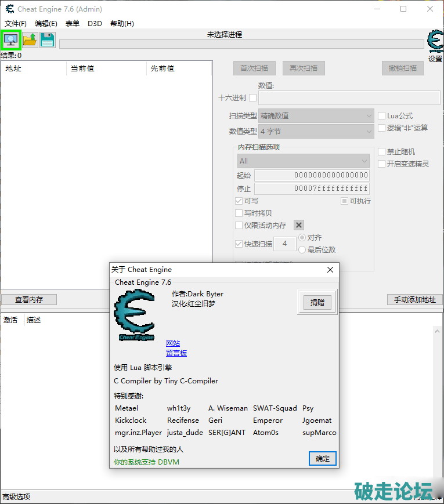Click the open file folder icon
The height and width of the screenshot is (504, 444).
coord(30,40)
